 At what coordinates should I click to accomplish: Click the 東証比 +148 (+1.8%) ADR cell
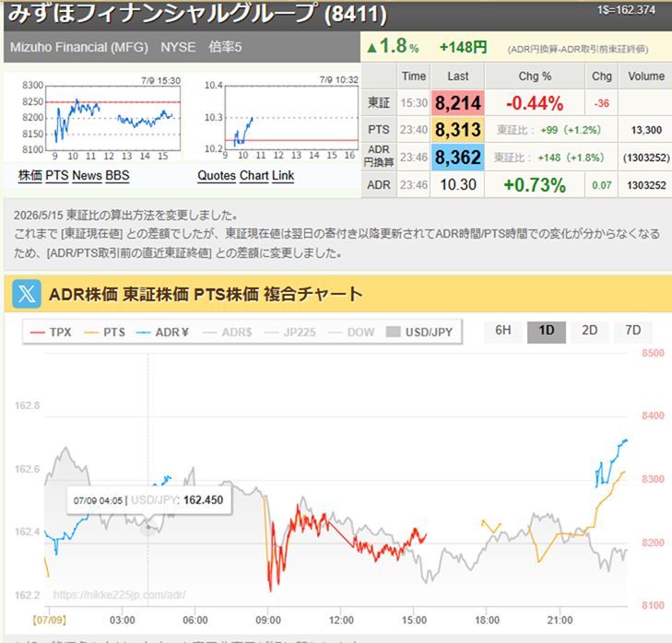coord(549,158)
